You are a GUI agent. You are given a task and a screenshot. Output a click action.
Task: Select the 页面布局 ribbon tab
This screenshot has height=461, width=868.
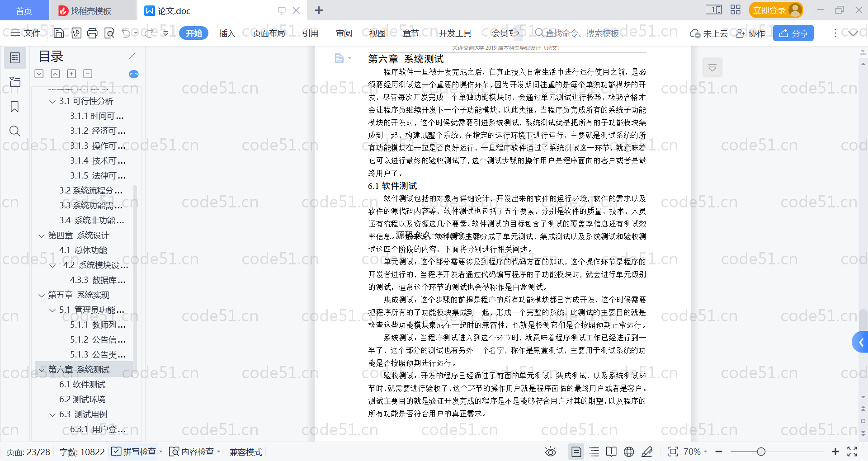(x=269, y=33)
